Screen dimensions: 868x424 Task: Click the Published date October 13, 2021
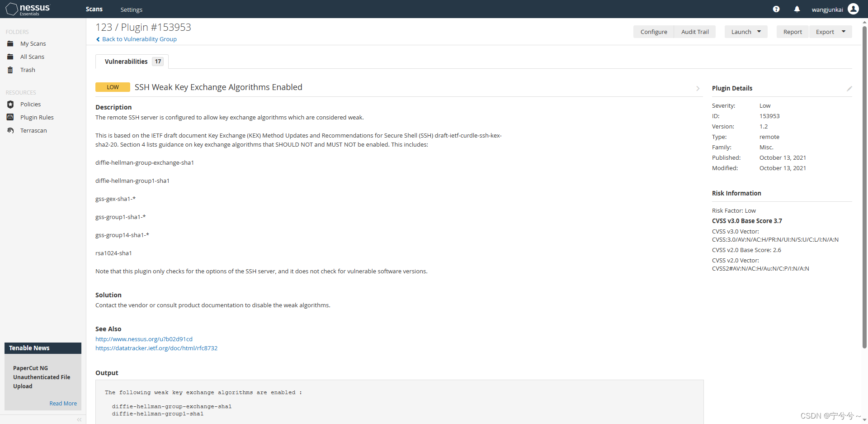(783, 158)
